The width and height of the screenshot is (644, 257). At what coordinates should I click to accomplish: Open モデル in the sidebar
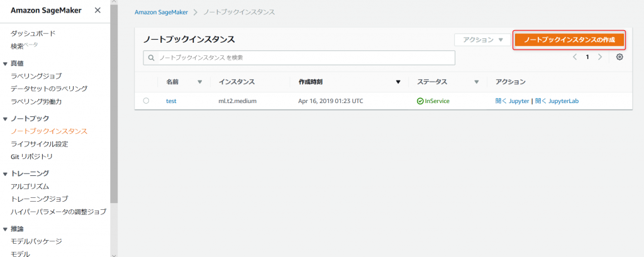(x=21, y=254)
